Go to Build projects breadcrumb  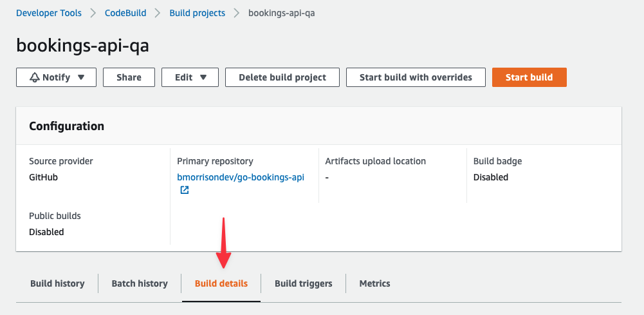coord(197,13)
